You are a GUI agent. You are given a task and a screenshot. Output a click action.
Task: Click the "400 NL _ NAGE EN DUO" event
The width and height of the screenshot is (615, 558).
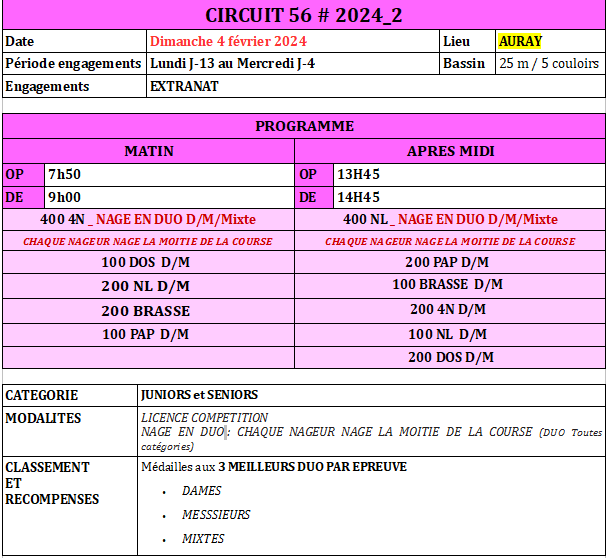click(x=450, y=220)
